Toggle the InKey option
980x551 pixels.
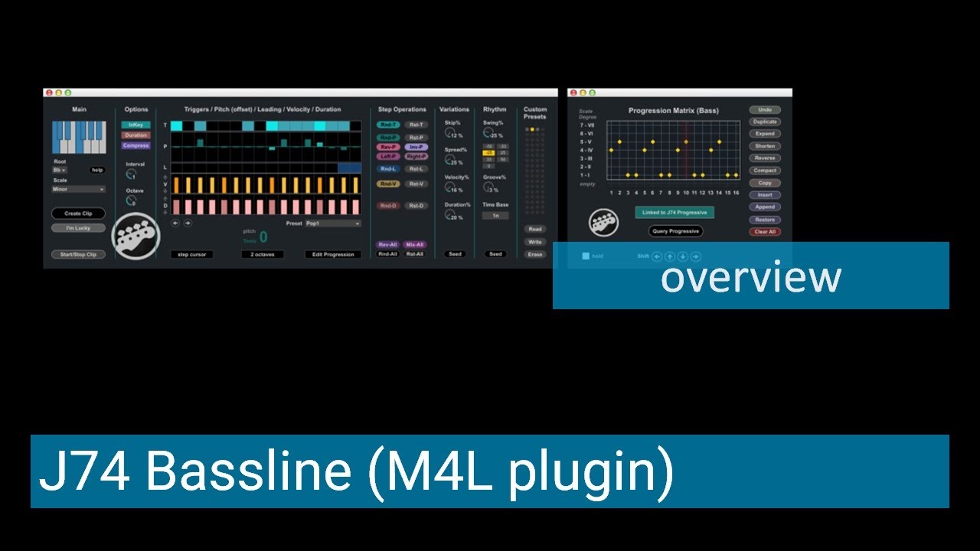[136, 125]
